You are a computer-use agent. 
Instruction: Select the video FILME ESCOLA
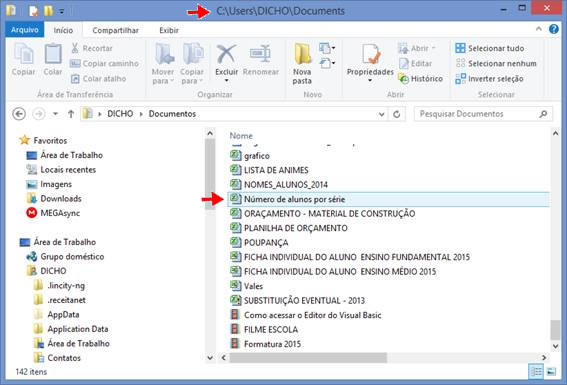click(264, 329)
